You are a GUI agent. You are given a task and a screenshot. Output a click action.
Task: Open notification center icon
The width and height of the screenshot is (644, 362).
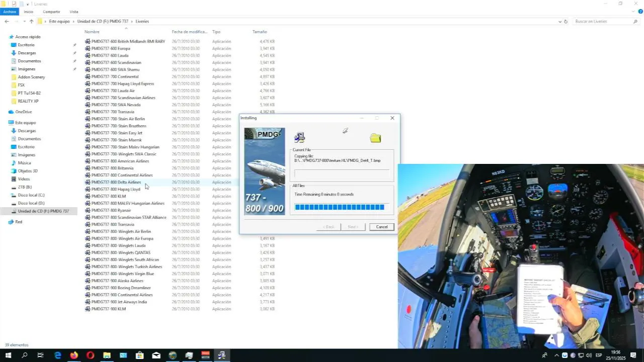(x=633, y=355)
